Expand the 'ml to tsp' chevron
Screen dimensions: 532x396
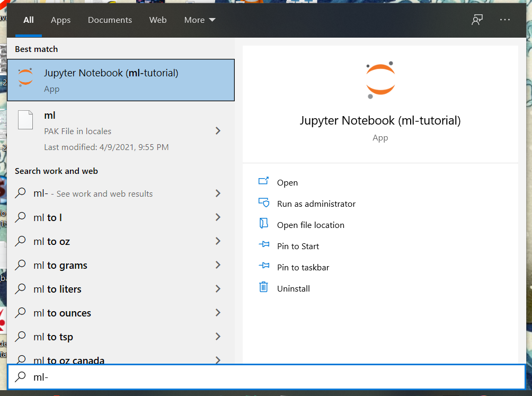click(218, 336)
